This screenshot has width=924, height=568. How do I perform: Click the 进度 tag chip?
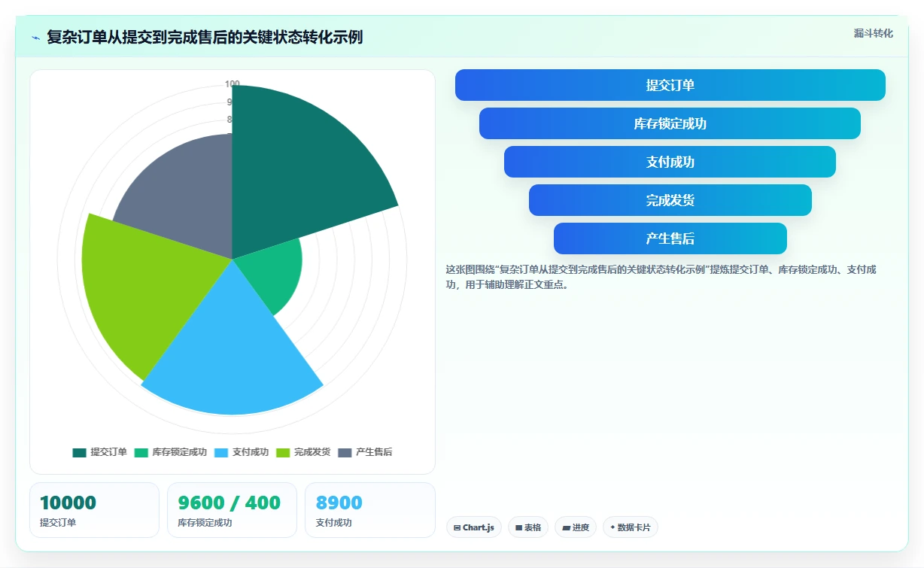pyautogui.click(x=576, y=527)
